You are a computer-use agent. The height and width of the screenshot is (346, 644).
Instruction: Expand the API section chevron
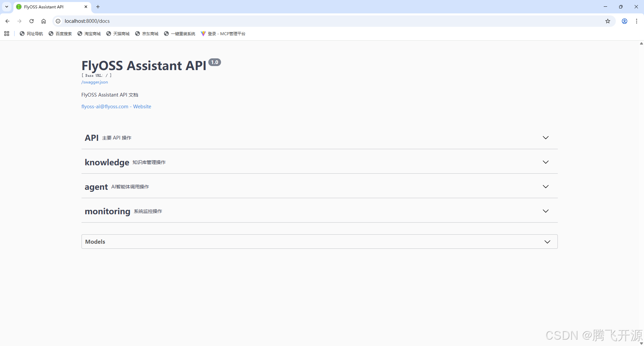(x=546, y=137)
